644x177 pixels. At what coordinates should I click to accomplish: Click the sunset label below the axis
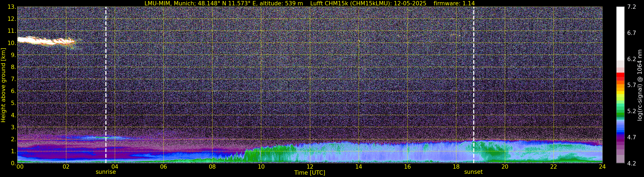[x=473, y=172]
